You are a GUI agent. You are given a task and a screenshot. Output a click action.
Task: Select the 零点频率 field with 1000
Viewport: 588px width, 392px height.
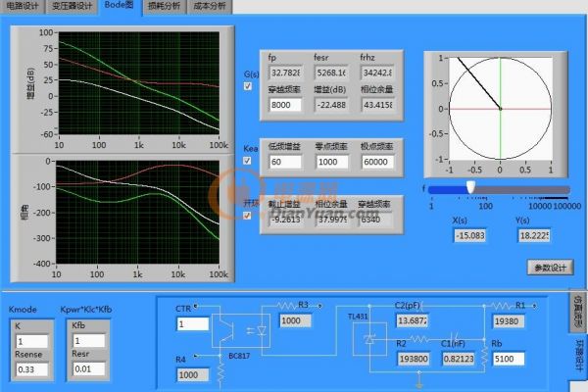pos(331,162)
